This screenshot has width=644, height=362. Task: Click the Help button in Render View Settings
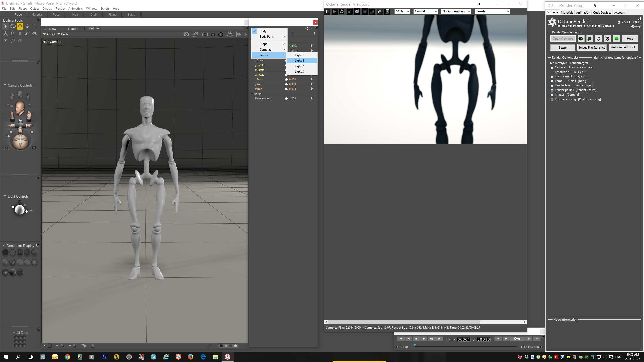click(630, 39)
